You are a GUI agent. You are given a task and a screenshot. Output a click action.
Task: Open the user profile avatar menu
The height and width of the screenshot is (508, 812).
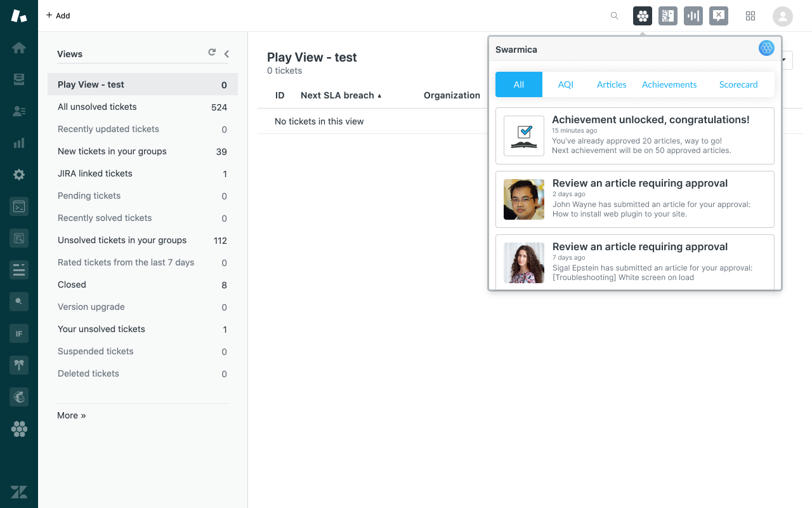click(x=783, y=16)
